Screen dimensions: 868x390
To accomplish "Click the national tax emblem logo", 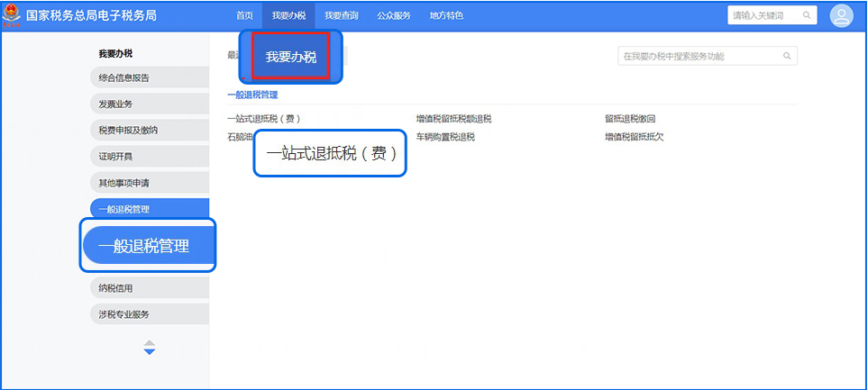I will [x=12, y=15].
